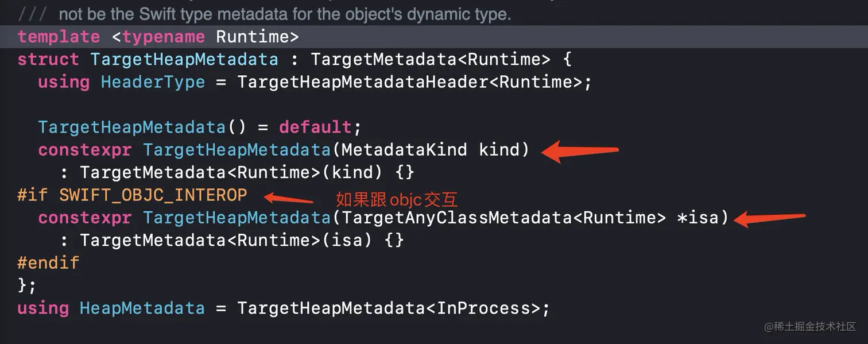Click the red Chinese annotation text
The width and height of the screenshot is (868, 344).
397,199
